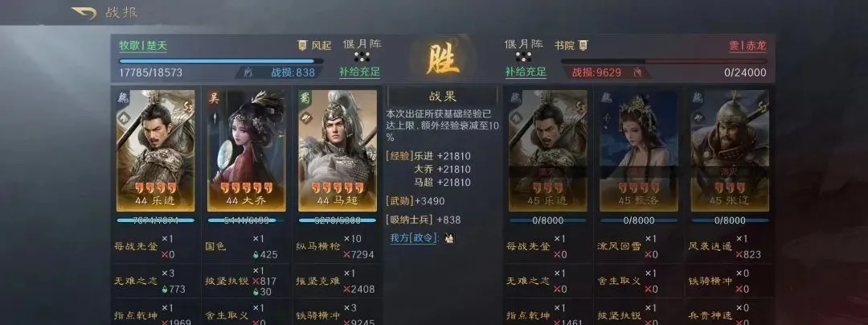
Task: Click the back arrow beside 战报
Action: (84, 13)
